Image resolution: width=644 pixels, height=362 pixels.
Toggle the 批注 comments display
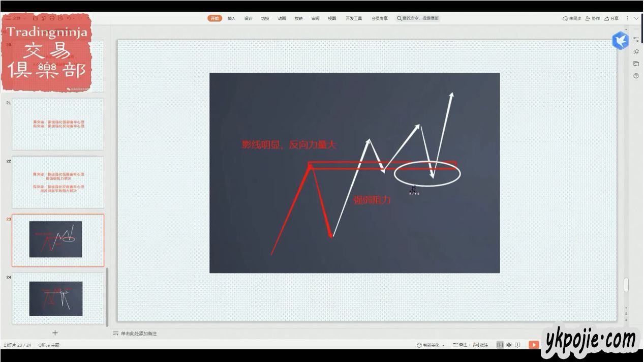481,345
